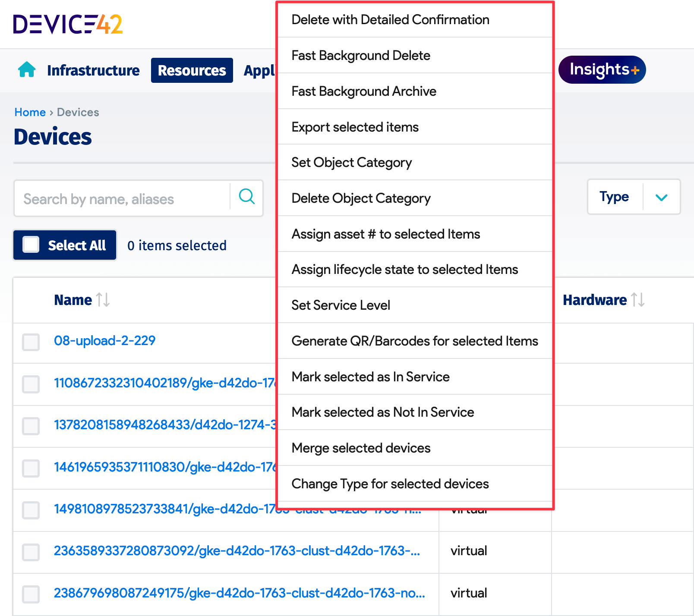
Task: Click the Type filter chevron
Action: coord(661,198)
